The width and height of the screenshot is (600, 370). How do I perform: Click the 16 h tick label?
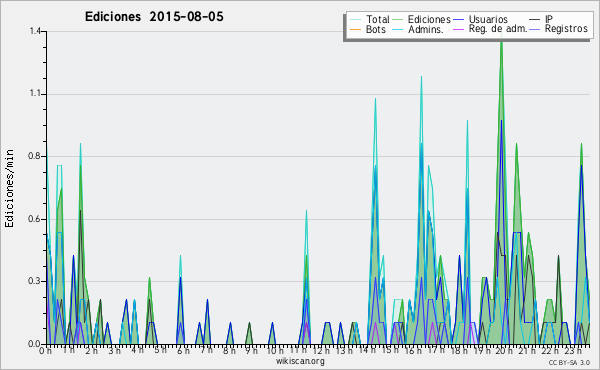point(412,351)
